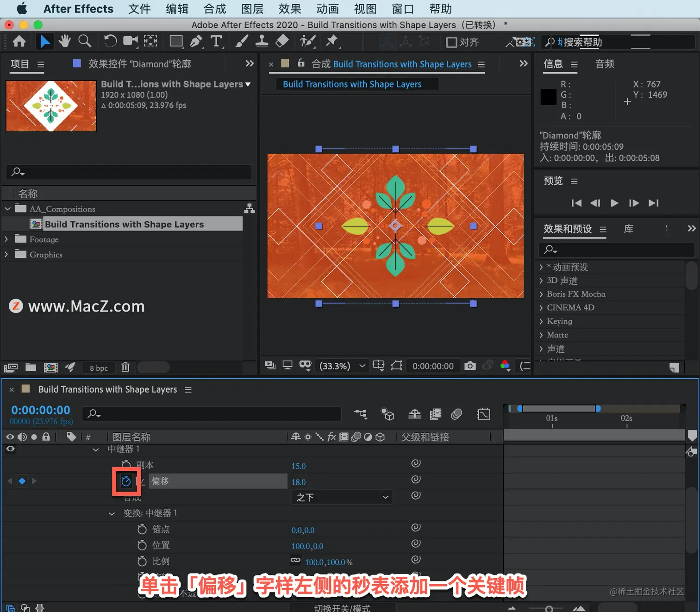Viewport: 700px width, 612px height.
Task: Select the Clone Stamp tool
Action: click(x=262, y=42)
